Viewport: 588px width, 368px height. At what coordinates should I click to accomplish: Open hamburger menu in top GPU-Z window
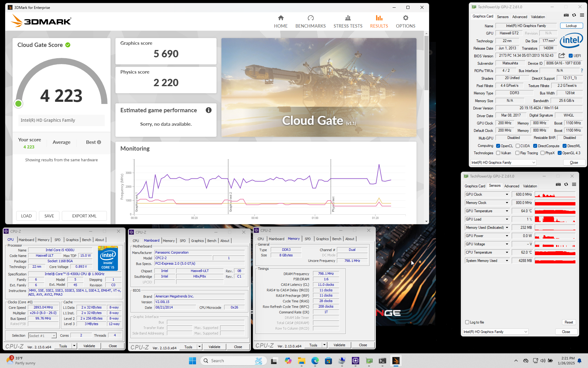[582, 15]
